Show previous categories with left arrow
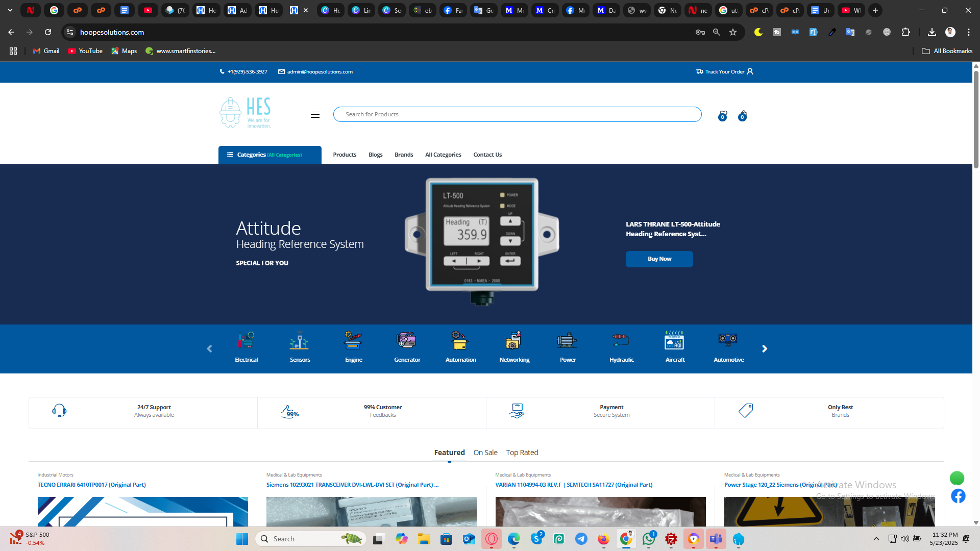The height and width of the screenshot is (551, 980). click(209, 348)
